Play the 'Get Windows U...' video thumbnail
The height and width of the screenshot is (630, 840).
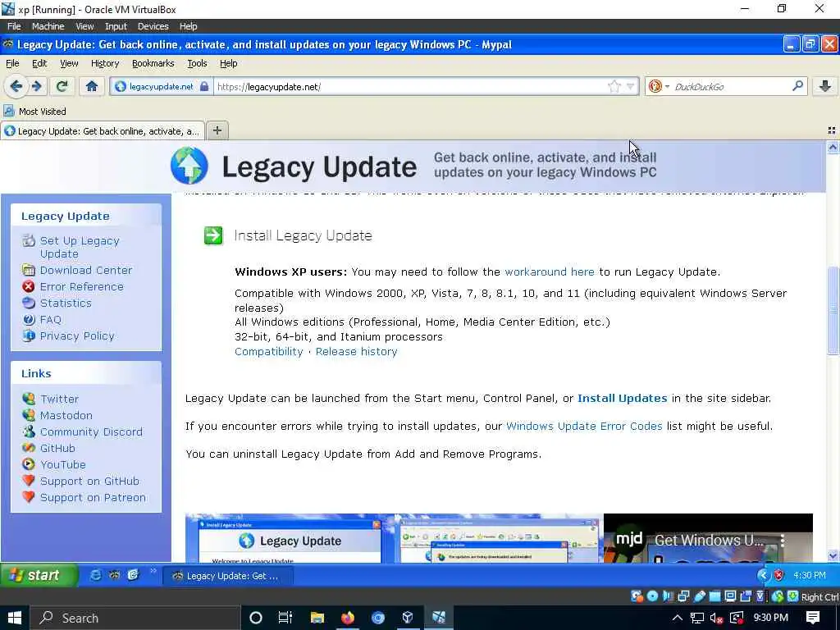click(708, 538)
